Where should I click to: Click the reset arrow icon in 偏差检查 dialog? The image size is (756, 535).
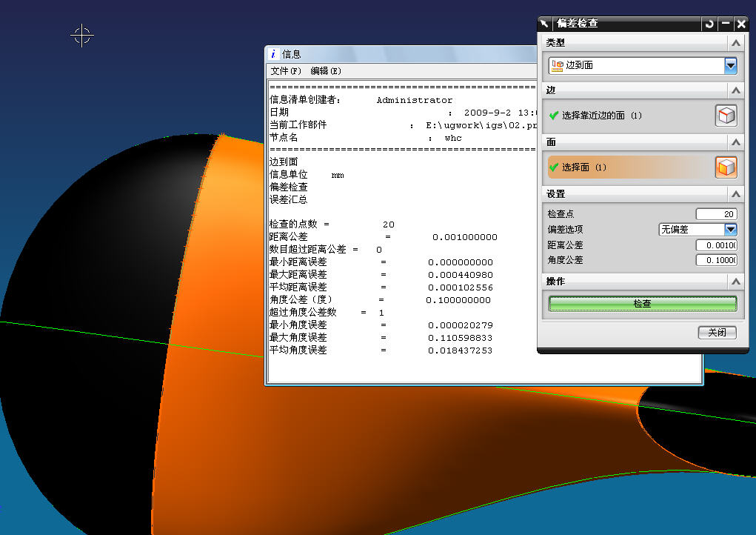709,24
